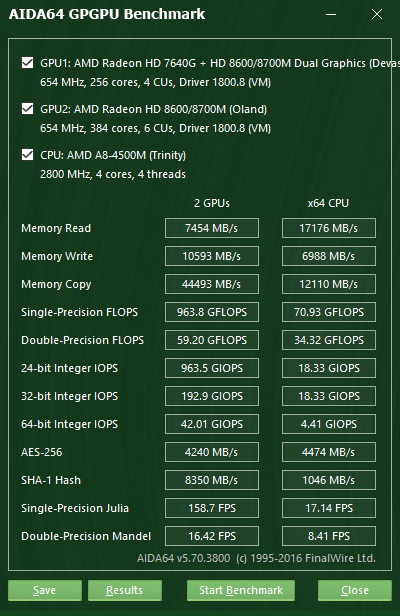Click the 8.41 FPS Mandel CPU result
400x616 pixels.
click(x=329, y=536)
